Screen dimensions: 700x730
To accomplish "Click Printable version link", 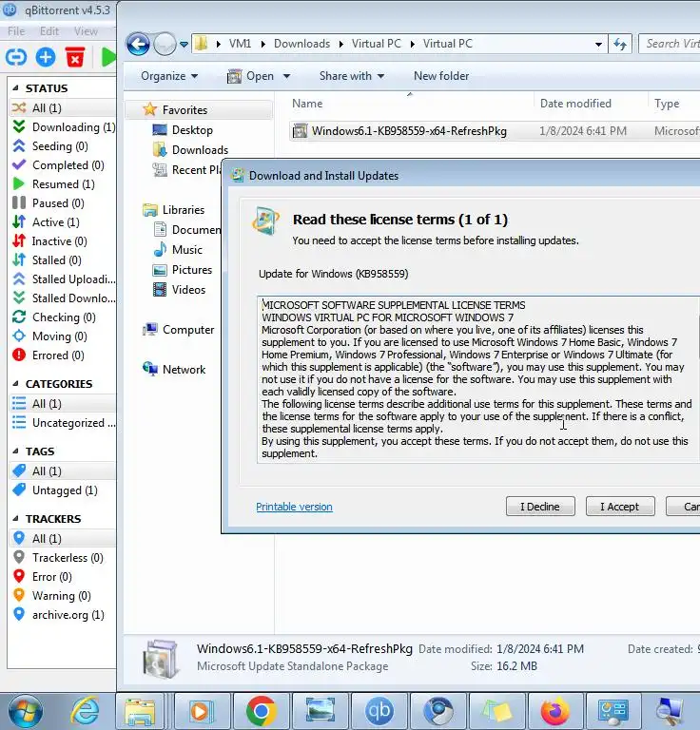I will point(294,507).
